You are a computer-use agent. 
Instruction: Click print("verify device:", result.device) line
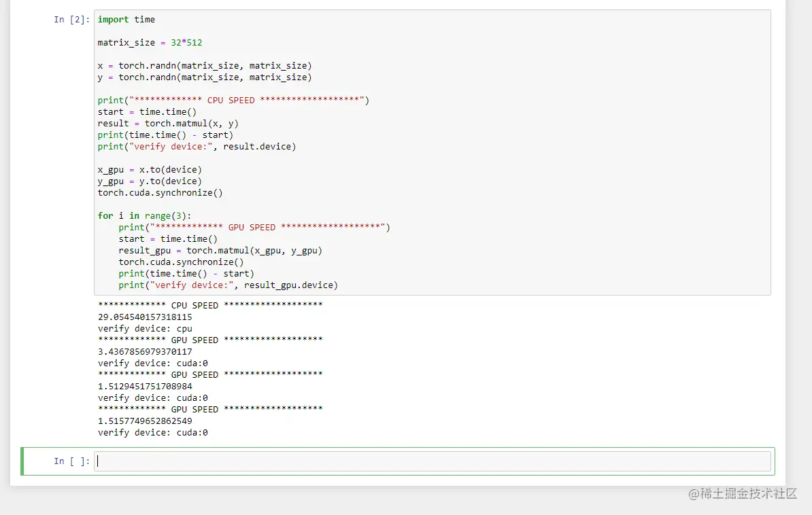tap(197, 147)
